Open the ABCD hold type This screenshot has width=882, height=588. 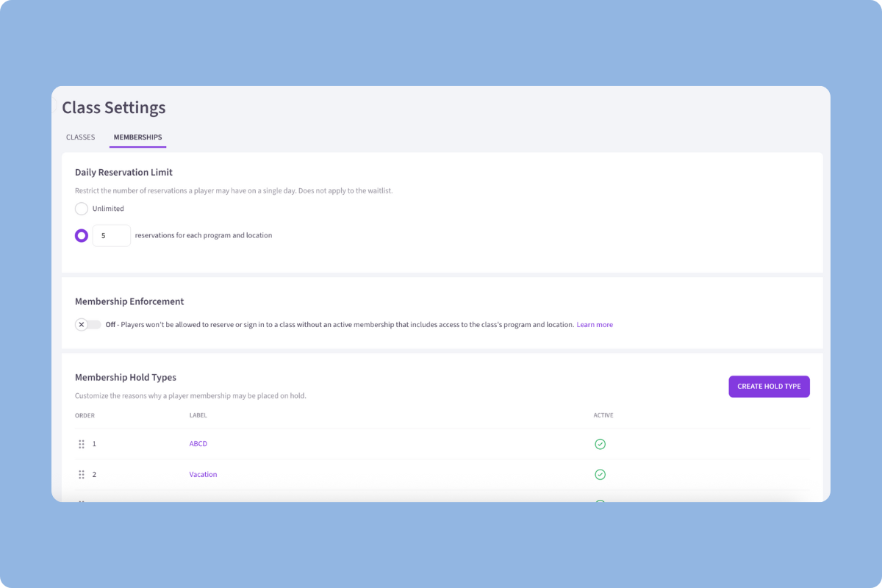pyautogui.click(x=198, y=443)
